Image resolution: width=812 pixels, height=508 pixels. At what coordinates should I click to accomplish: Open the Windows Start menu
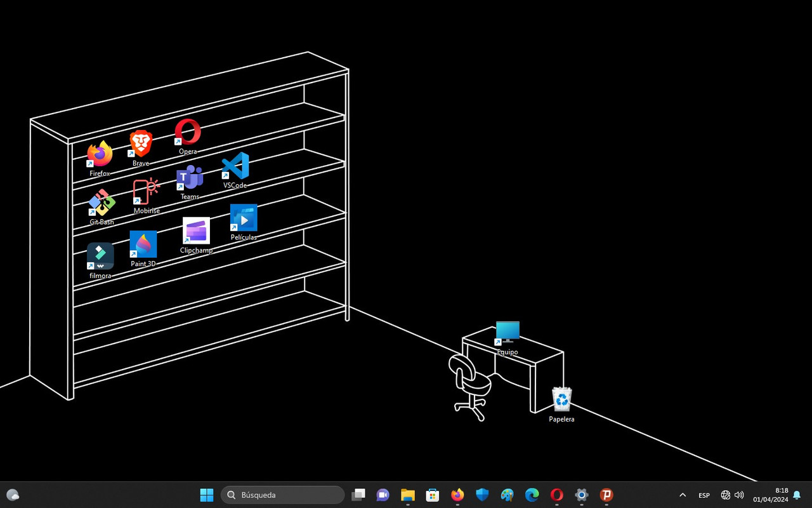point(207,495)
